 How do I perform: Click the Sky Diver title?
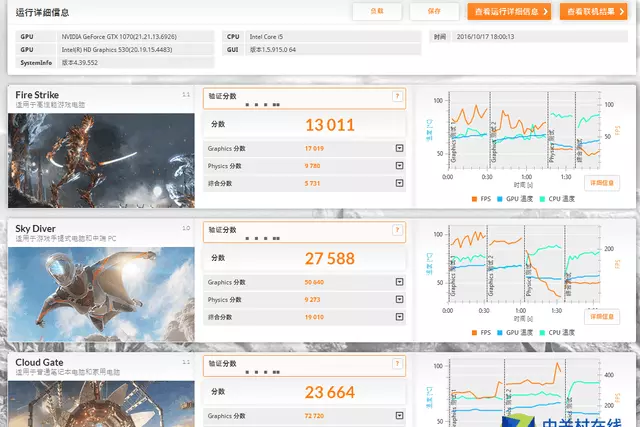(x=36, y=229)
